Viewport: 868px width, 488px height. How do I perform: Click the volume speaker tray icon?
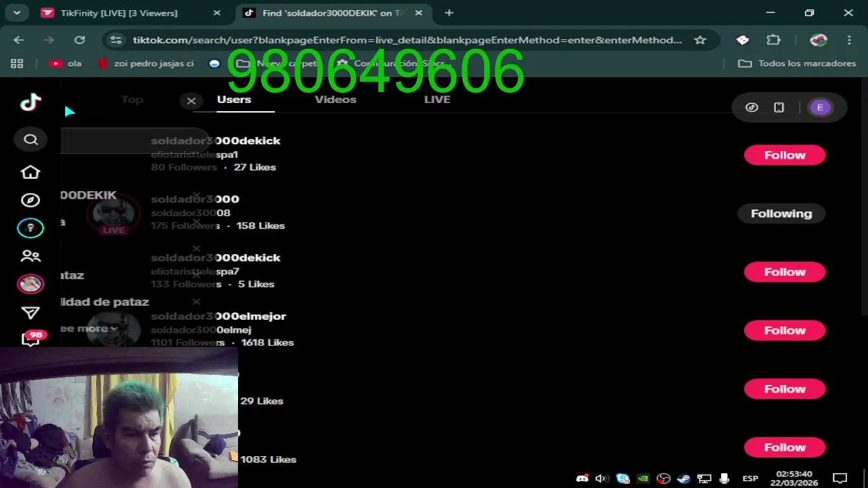(x=601, y=479)
